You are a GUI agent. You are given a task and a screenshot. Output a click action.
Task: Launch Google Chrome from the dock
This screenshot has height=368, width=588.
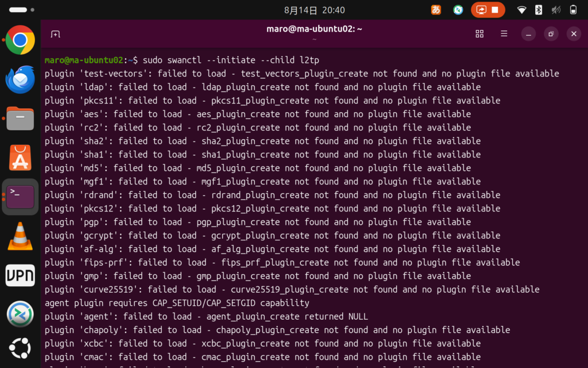coord(20,40)
